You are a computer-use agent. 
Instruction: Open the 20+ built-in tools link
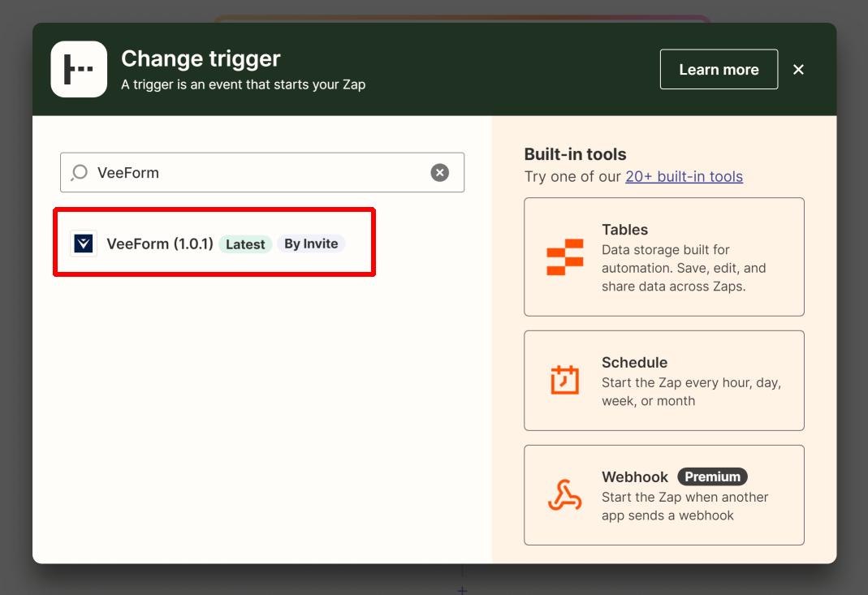tap(684, 177)
